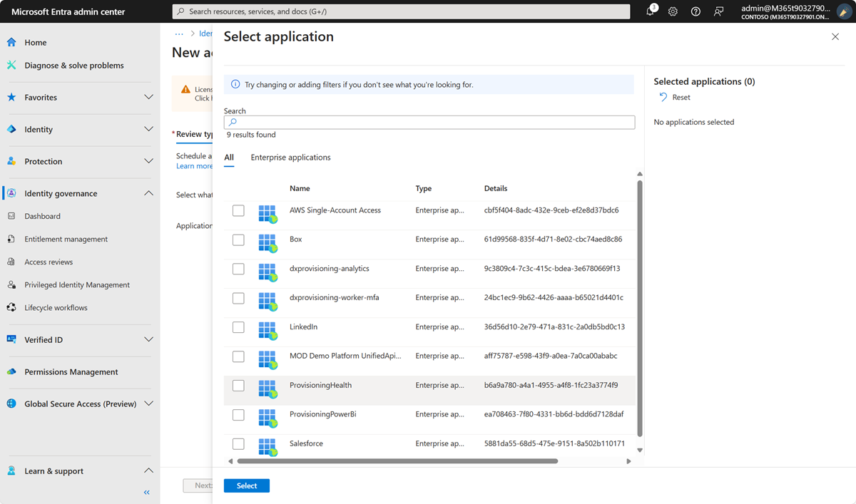The height and width of the screenshot is (504, 856).
Task: Click the help question mark icon
Action: (695, 11)
